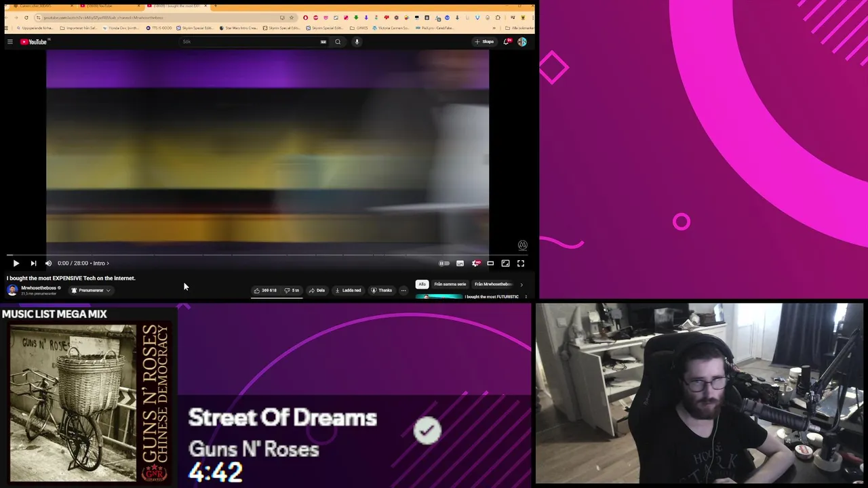Mute the video player volume
The width and height of the screenshot is (868, 488).
(48, 263)
